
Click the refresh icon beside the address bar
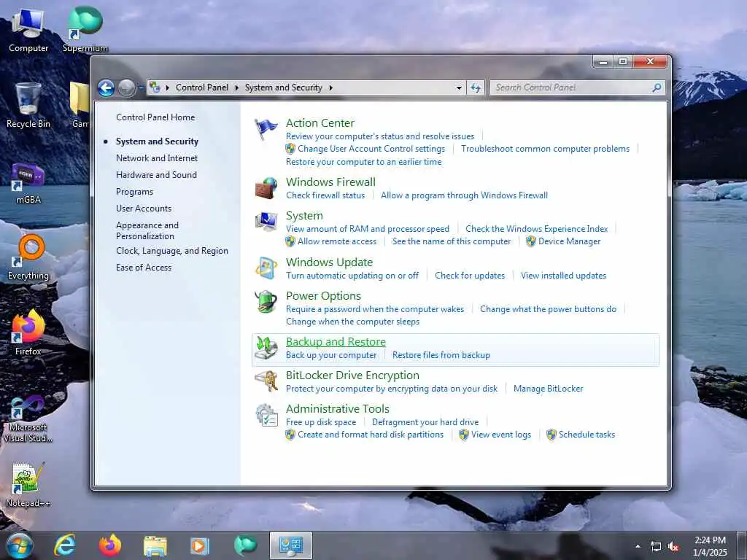(476, 87)
